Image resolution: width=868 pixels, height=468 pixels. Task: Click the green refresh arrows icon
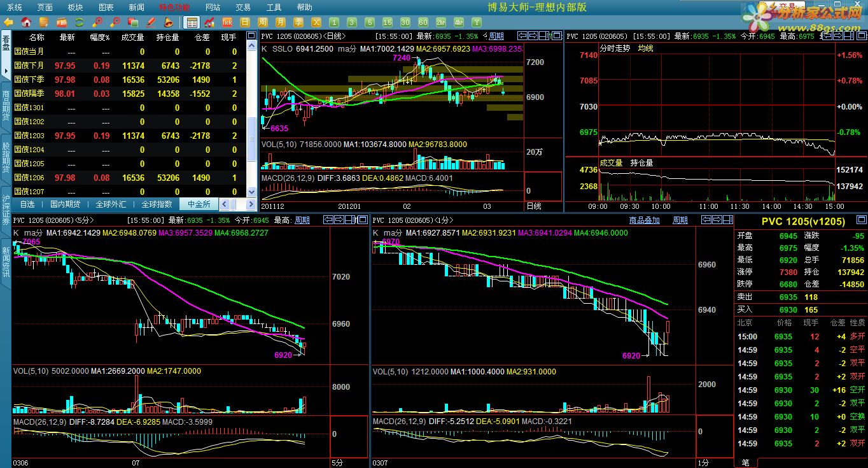point(79,22)
